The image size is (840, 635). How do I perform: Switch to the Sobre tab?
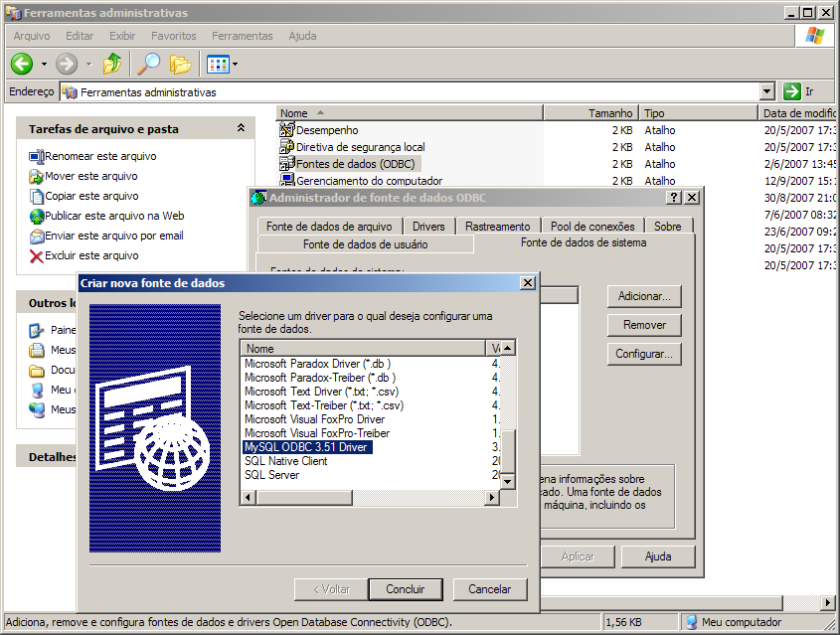click(667, 226)
